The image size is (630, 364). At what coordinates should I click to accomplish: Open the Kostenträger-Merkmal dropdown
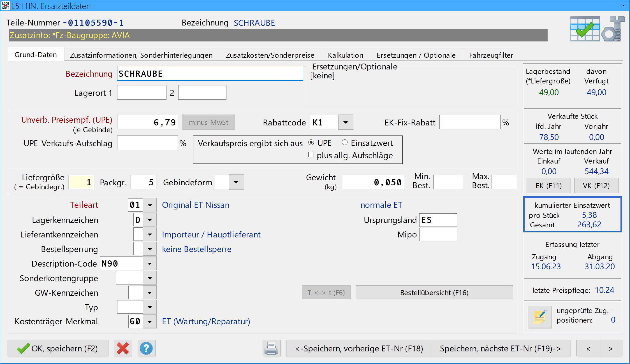tap(150, 322)
